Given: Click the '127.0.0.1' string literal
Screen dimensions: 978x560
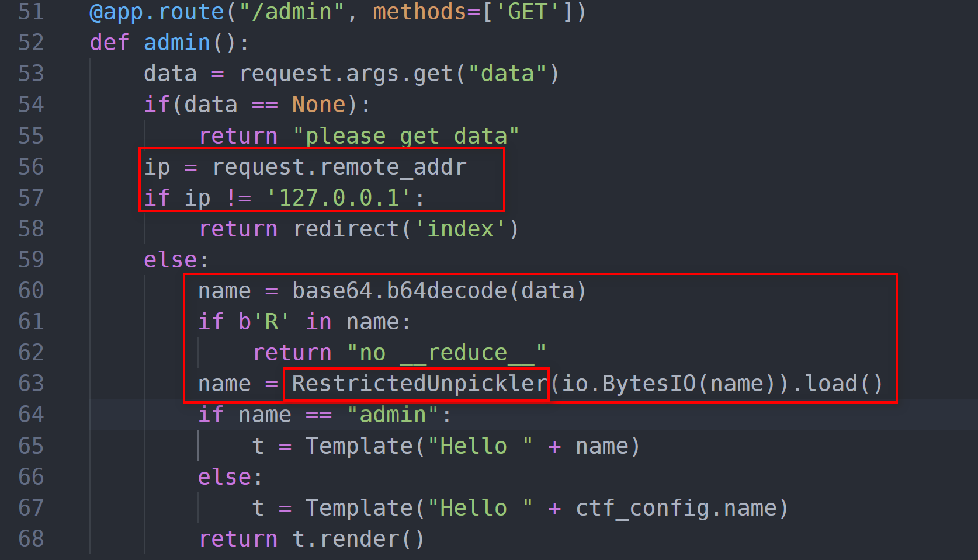Looking at the screenshot, I should pyautogui.click(x=339, y=198).
